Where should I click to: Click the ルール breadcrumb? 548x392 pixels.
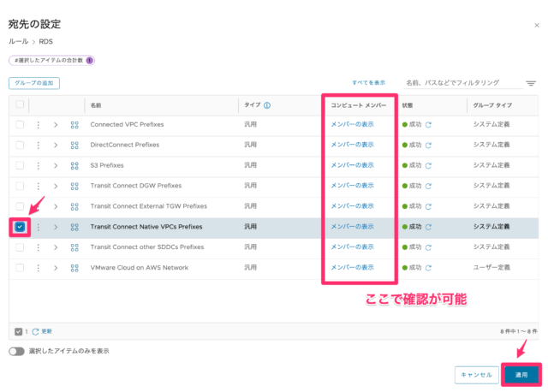click(x=18, y=42)
